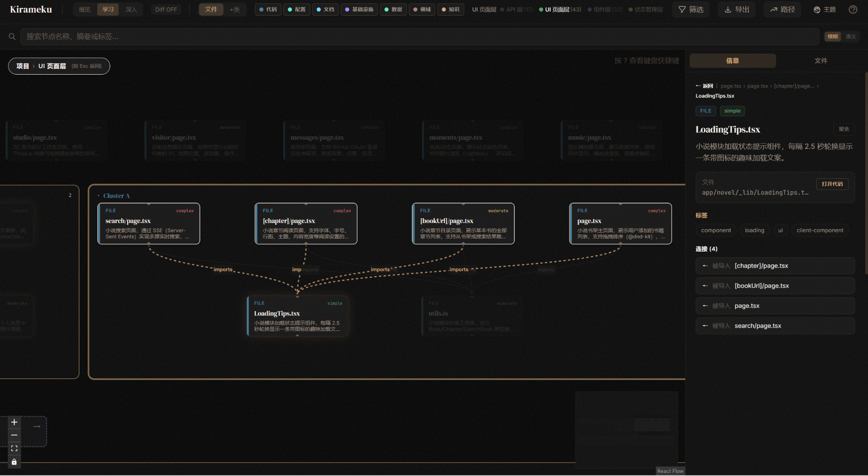Select the LoadingTips.tsx node card
The height and width of the screenshot is (476, 868).
tap(298, 316)
